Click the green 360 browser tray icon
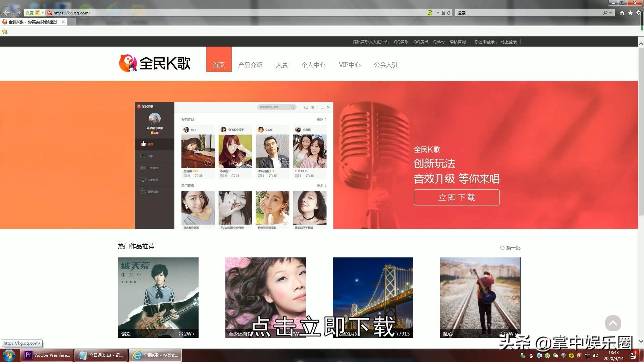 click(x=547, y=356)
